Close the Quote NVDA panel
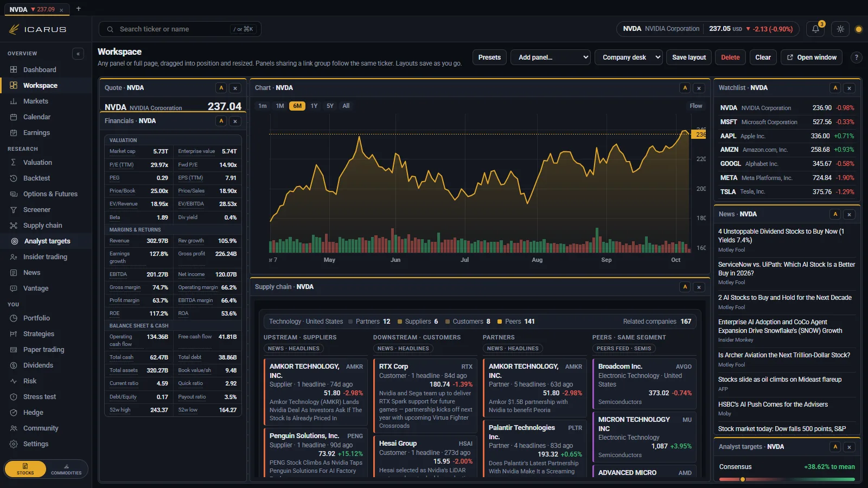 [235, 88]
